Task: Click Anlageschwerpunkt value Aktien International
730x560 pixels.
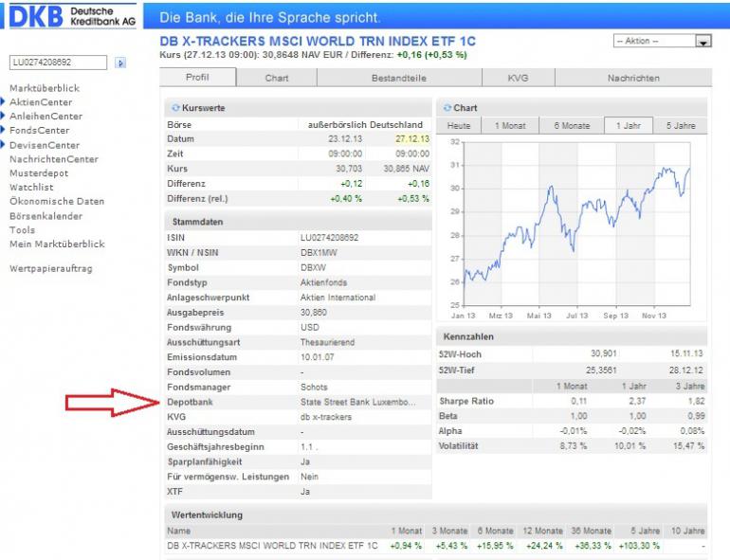Action: click(338, 298)
